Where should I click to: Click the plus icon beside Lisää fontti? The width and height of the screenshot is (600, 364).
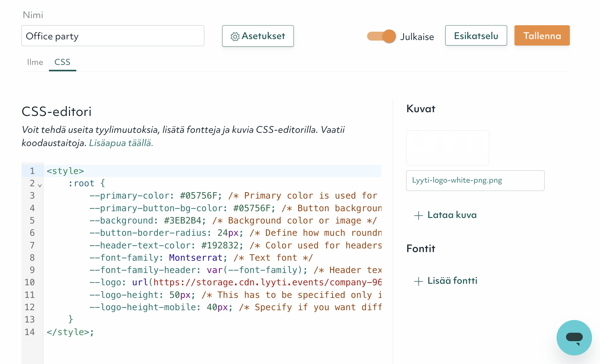coord(418,281)
